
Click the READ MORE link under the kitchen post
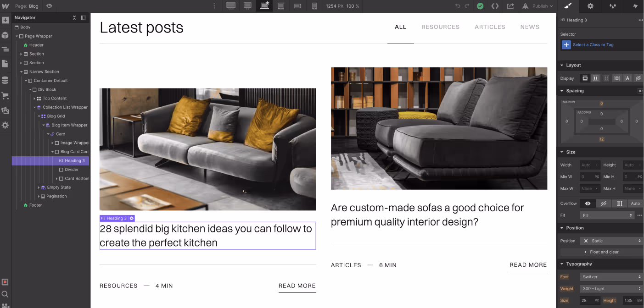point(297,286)
